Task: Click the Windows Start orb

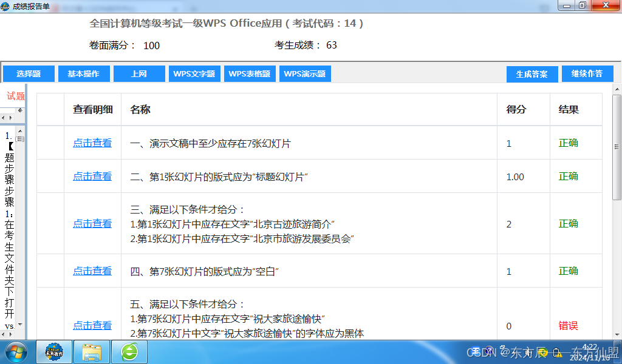Action: pyautogui.click(x=16, y=352)
